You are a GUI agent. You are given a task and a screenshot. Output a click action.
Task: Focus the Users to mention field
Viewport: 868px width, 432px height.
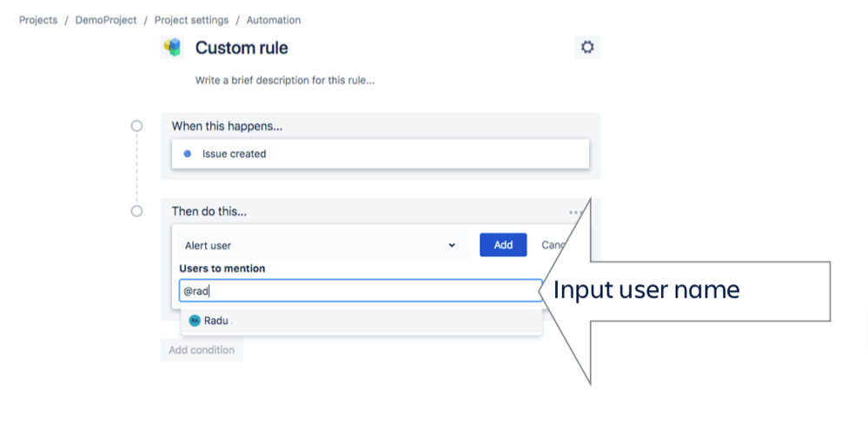(361, 291)
